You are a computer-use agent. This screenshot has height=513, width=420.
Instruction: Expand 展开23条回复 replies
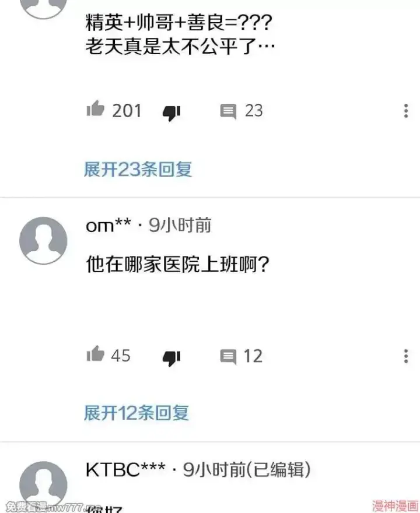(138, 169)
